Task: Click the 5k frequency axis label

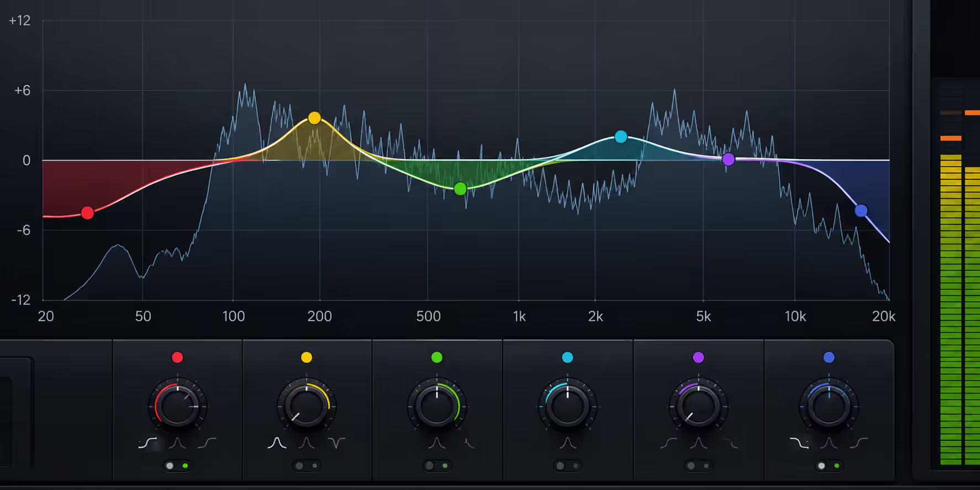Action: coord(703,316)
